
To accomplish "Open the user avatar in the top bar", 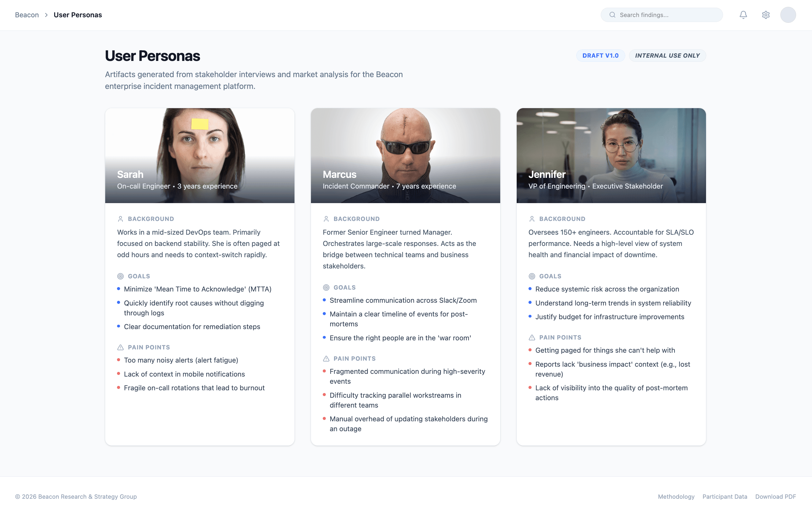I will [x=788, y=15].
